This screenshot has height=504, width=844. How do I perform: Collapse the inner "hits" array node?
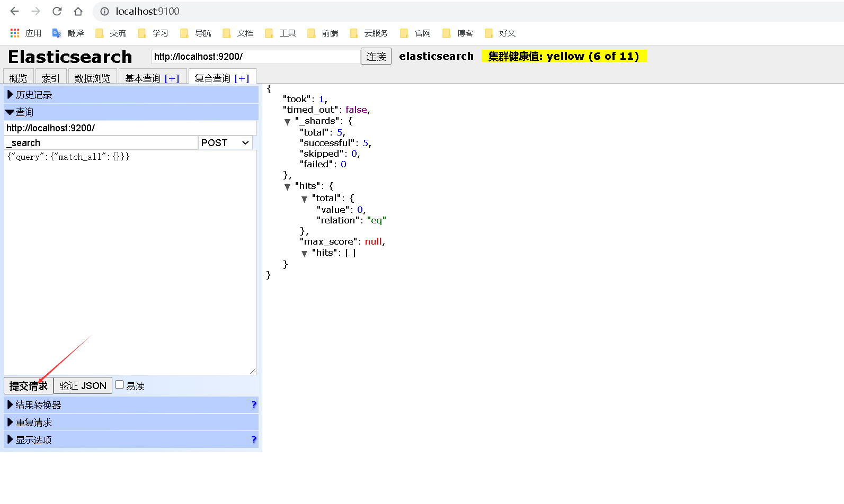click(x=304, y=254)
